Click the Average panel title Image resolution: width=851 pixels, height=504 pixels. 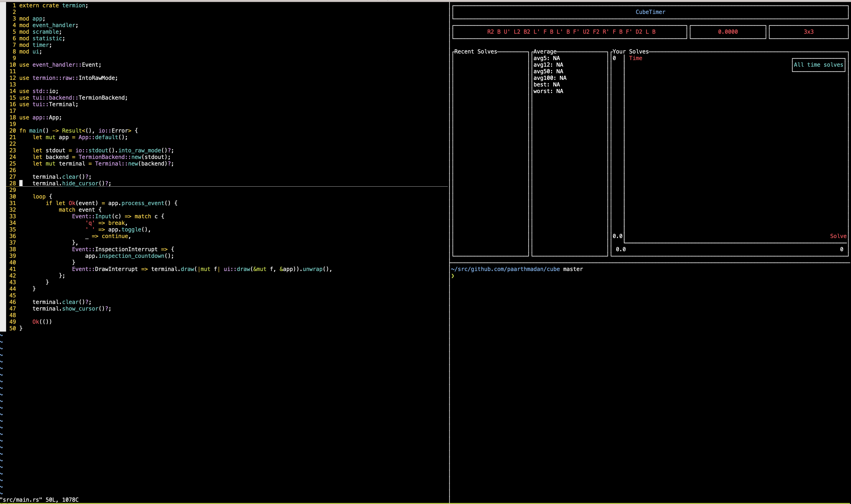pyautogui.click(x=544, y=52)
